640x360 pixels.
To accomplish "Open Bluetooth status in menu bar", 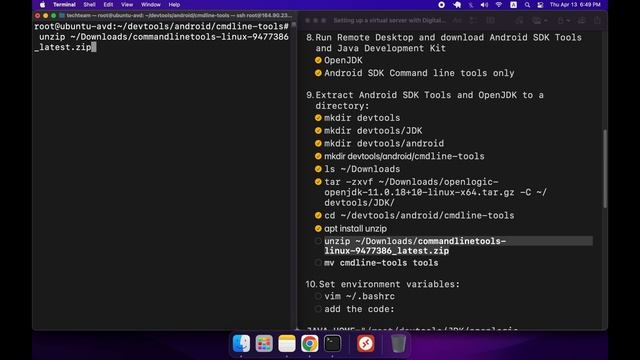I will pos(471,5).
